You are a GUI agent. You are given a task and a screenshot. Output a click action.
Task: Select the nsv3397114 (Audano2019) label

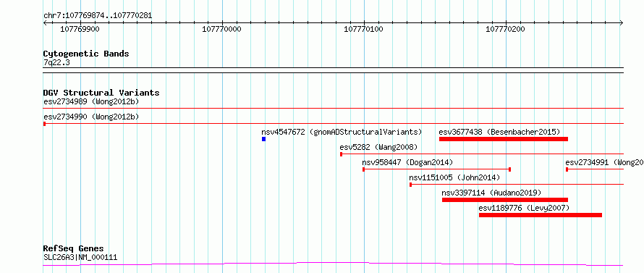pyautogui.click(x=491, y=193)
